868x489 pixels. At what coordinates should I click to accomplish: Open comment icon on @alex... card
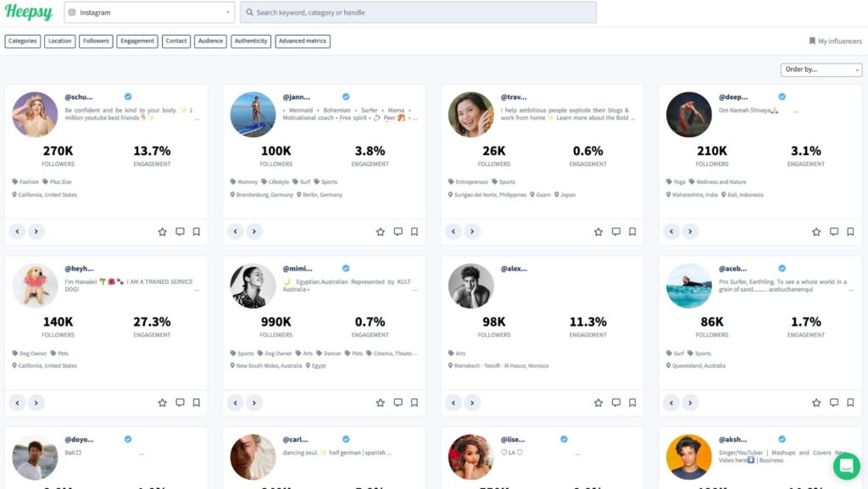[616, 403]
